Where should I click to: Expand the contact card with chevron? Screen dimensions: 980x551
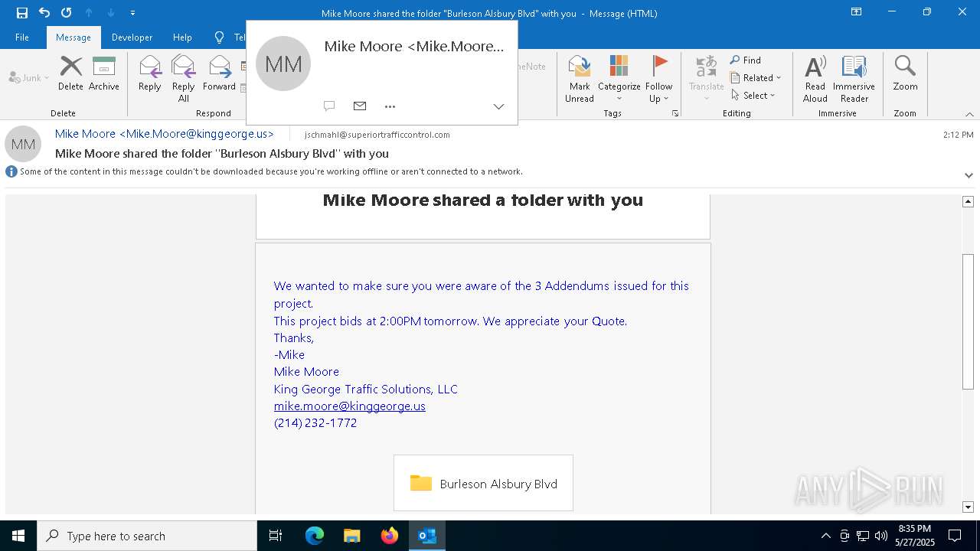tap(498, 106)
